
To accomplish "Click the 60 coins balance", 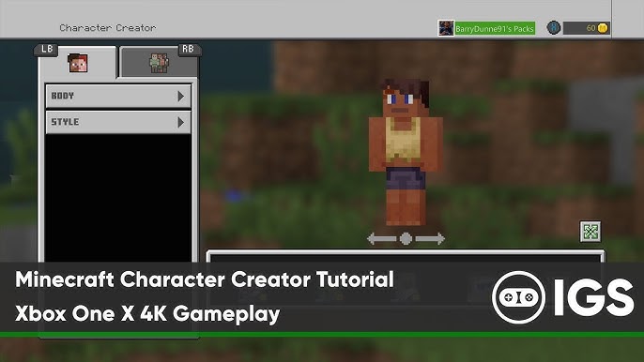I will pos(586,28).
